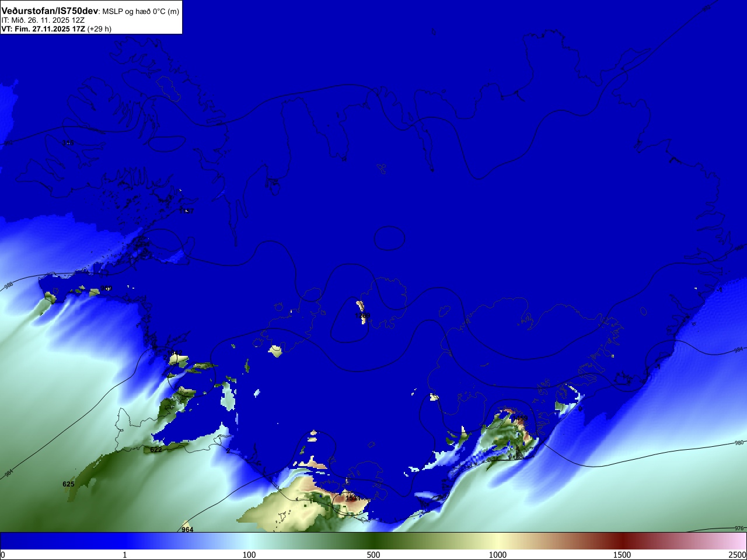This screenshot has width=747, height=560.
Task: Click the '964' pressure label near the bottom
Action: [187, 530]
